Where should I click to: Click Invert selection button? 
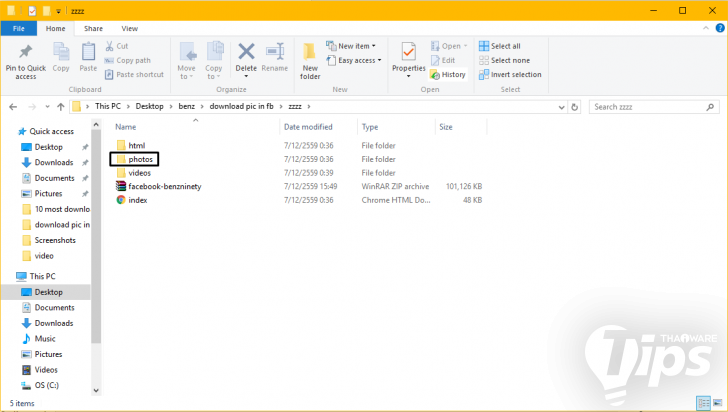tap(514, 74)
